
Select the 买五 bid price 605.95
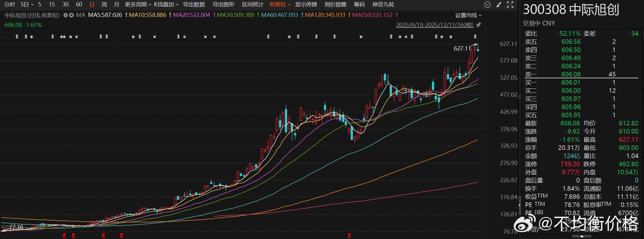(571, 115)
